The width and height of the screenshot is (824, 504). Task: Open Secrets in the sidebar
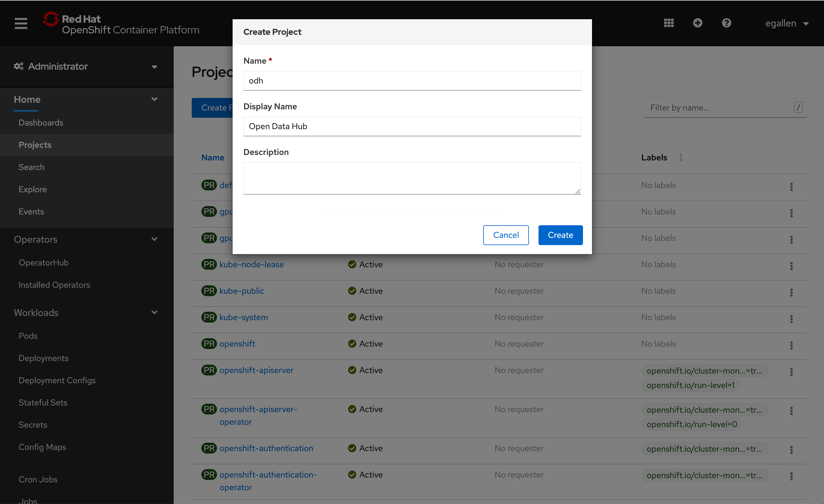tap(33, 425)
